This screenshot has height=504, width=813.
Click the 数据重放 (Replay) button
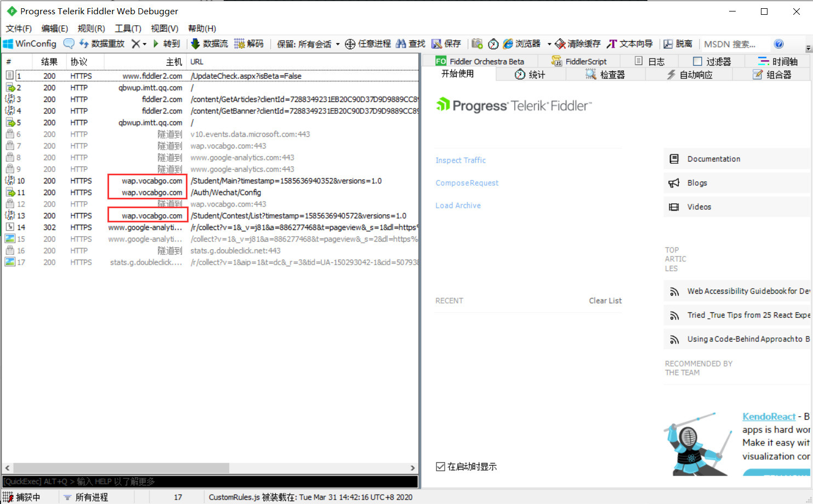[x=102, y=44]
